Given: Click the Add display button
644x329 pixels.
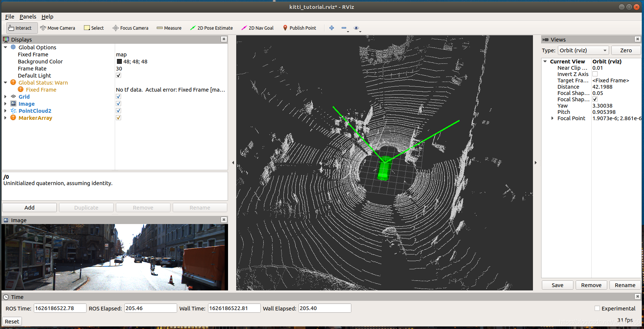Looking at the screenshot, I should (x=29, y=207).
